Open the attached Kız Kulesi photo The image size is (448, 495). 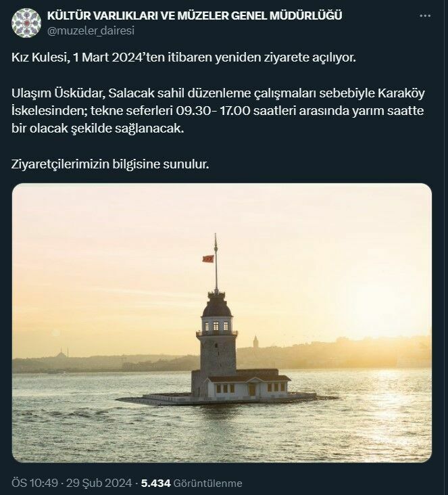(x=222, y=323)
